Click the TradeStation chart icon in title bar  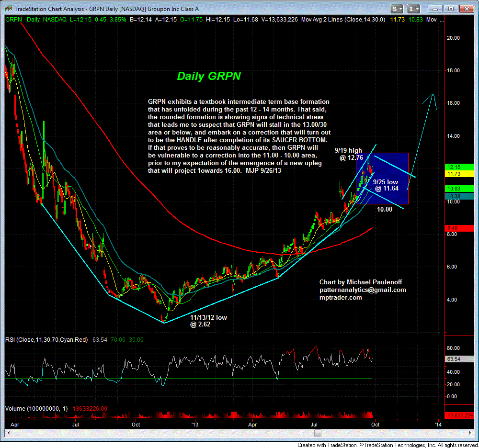tap(9, 9)
